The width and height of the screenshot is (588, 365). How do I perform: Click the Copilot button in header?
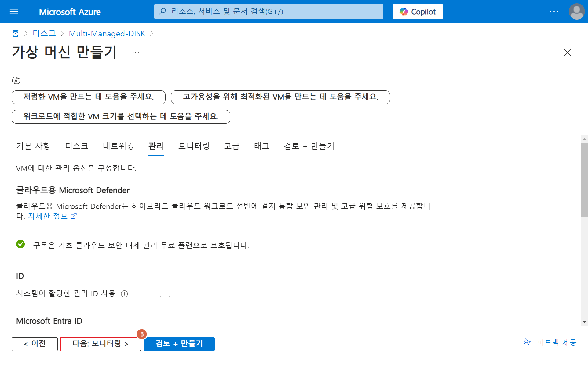click(418, 12)
